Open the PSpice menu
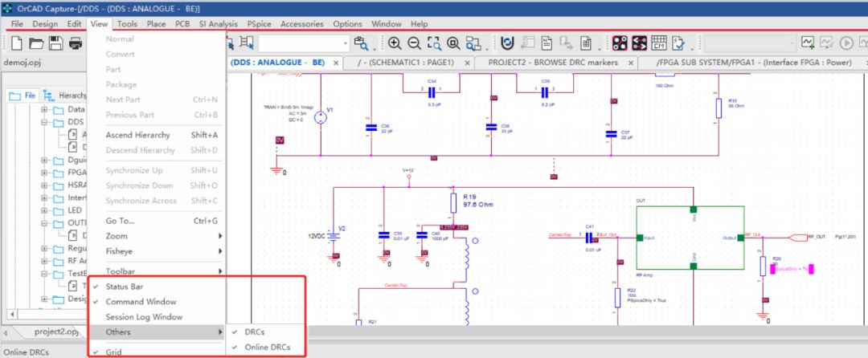The width and height of the screenshot is (868, 358). point(259,24)
